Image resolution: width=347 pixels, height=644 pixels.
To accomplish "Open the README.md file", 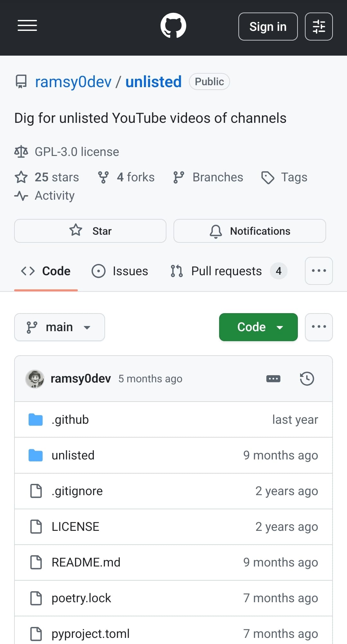I will (x=86, y=562).
